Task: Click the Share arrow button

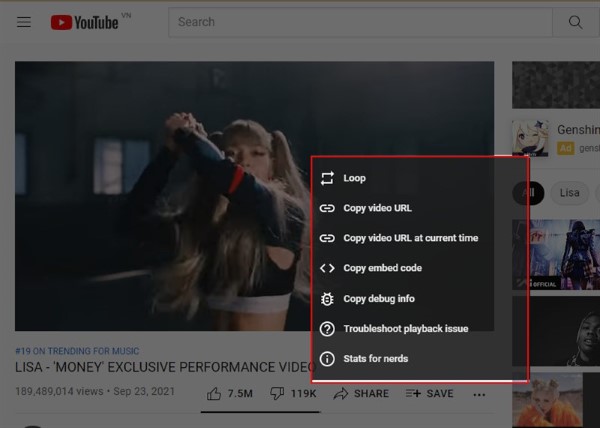Action: click(x=361, y=393)
